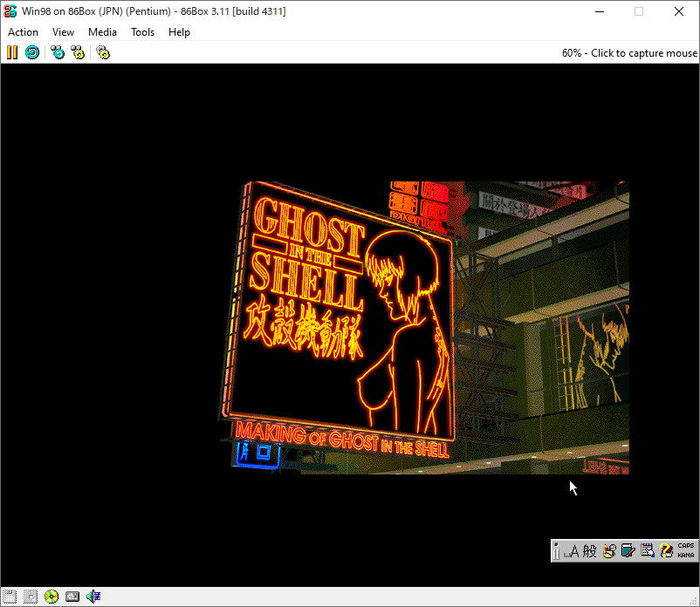Click 'MAKING OF GHOST IN THE SHELL' neon text

(x=342, y=440)
